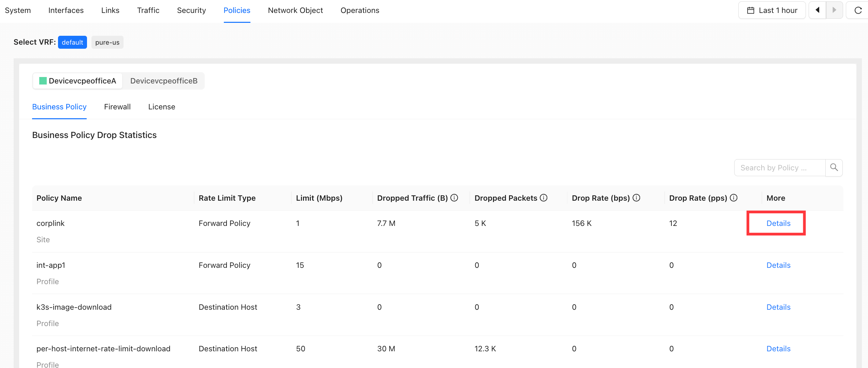This screenshot has width=868, height=368.
Task: Show the Dropped Traffic (B) info icon
Action: (x=454, y=198)
